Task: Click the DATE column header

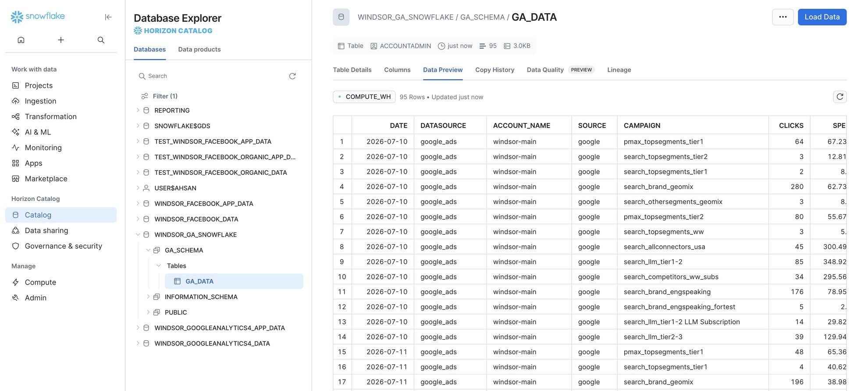Action: pyautogui.click(x=383, y=126)
